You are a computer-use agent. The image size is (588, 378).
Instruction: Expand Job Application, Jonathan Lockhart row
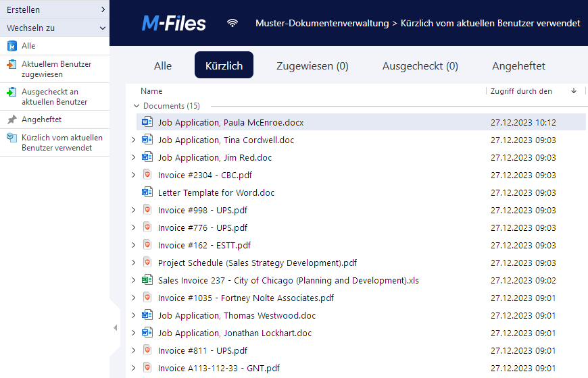point(134,333)
